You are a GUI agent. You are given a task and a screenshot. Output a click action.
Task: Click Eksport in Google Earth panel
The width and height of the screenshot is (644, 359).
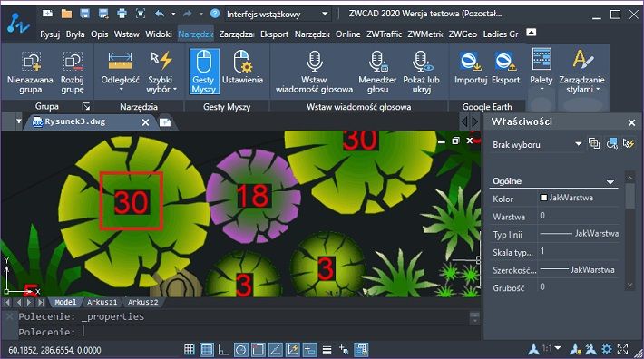point(505,69)
